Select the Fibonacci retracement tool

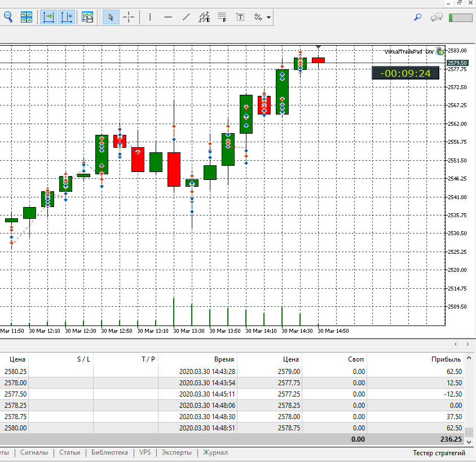[x=222, y=17]
